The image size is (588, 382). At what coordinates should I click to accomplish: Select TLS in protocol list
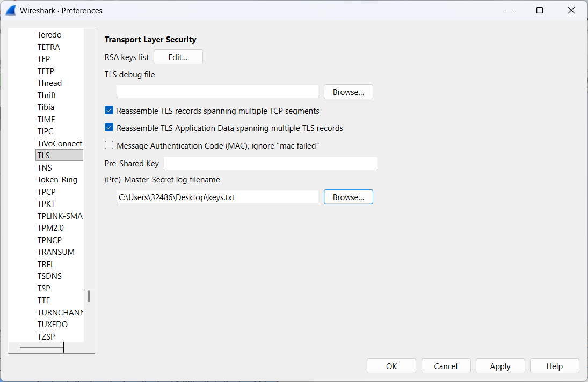43,156
